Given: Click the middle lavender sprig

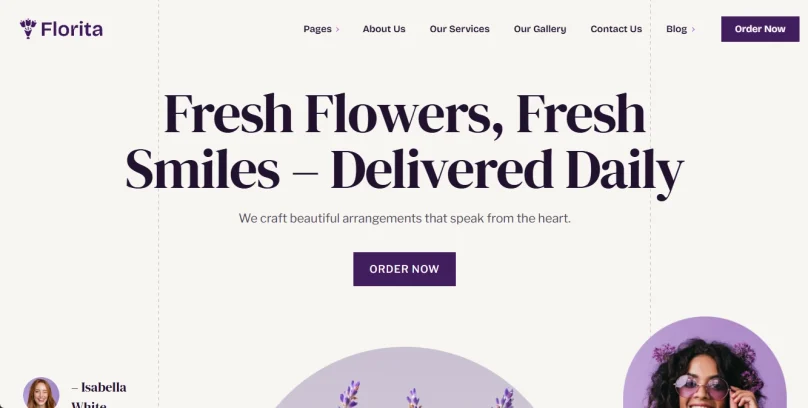Looking at the screenshot, I should point(413,398).
